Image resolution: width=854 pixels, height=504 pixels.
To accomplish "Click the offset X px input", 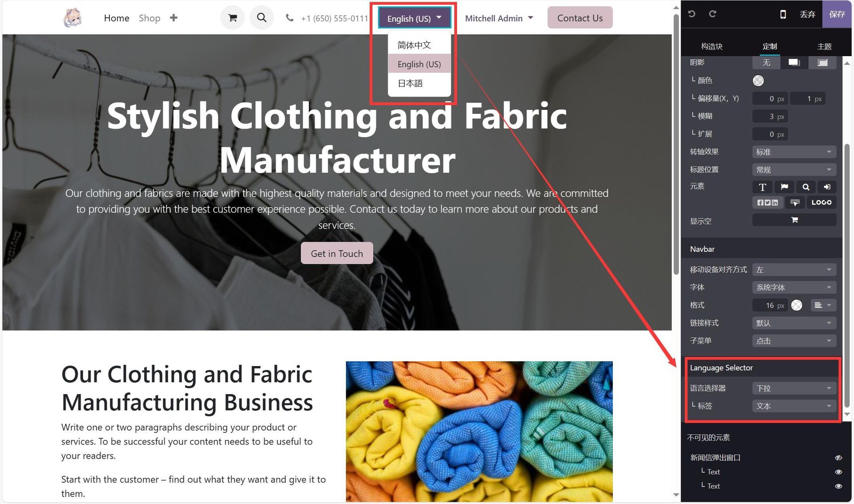I will 770,99.
